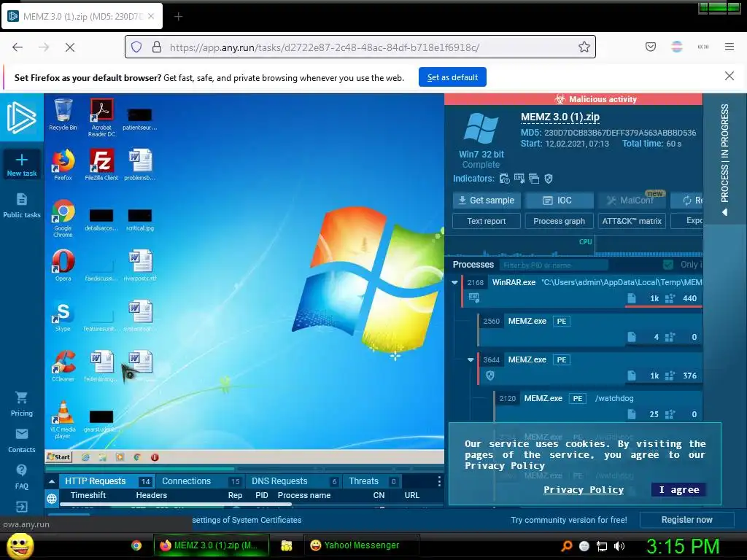The height and width of the screenshot is (560, 747).
Task: Select MEMZ.exe /watchdog 2120 row
Action: (x=598, y=406)
